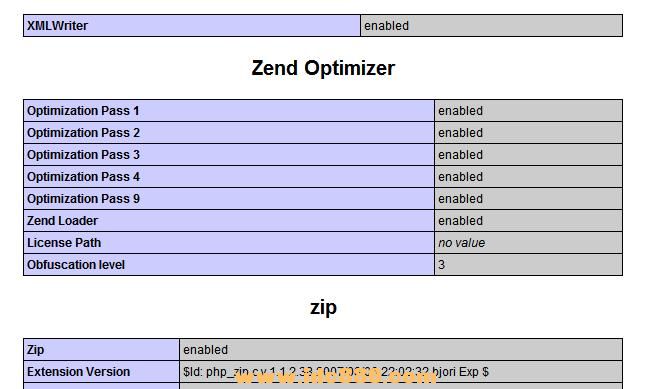Select the Zend Loader enabled value

[x=460, y=221]
